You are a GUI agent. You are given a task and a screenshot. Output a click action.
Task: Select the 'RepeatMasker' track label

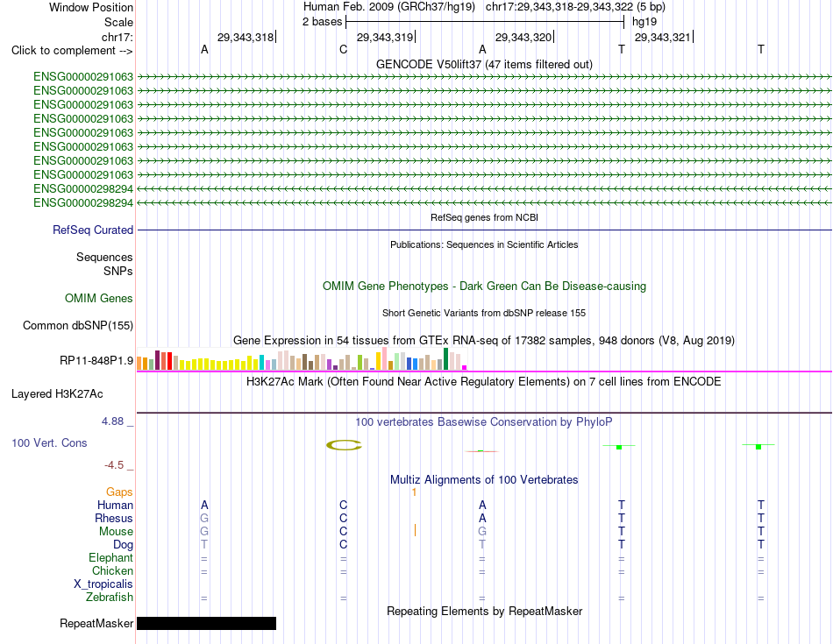pos(96,623)
